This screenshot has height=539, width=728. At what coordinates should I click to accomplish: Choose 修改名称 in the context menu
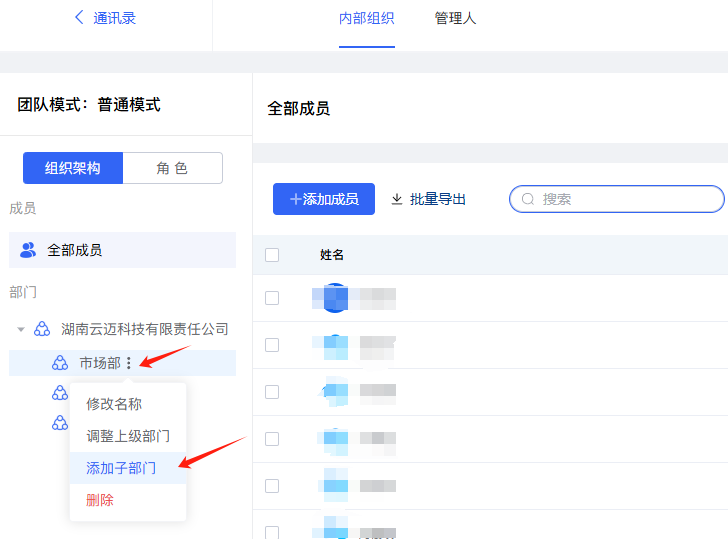click(114, 404)
